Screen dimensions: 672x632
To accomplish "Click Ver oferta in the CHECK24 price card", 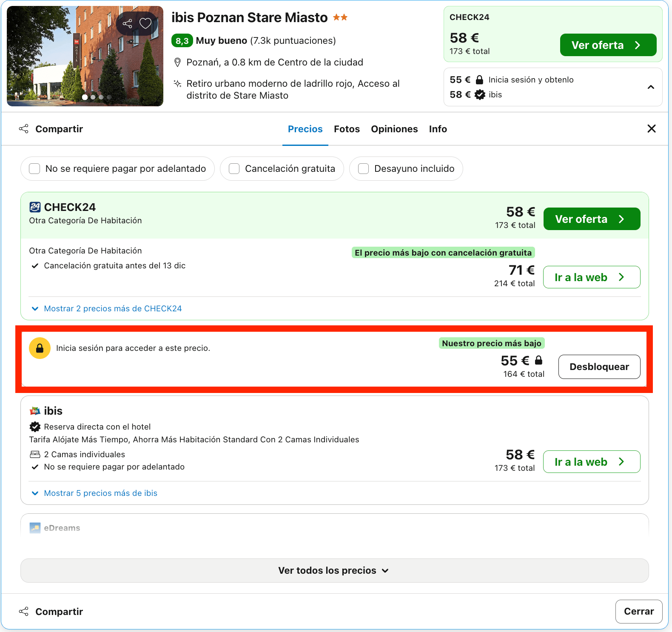I will coord(592,219).
